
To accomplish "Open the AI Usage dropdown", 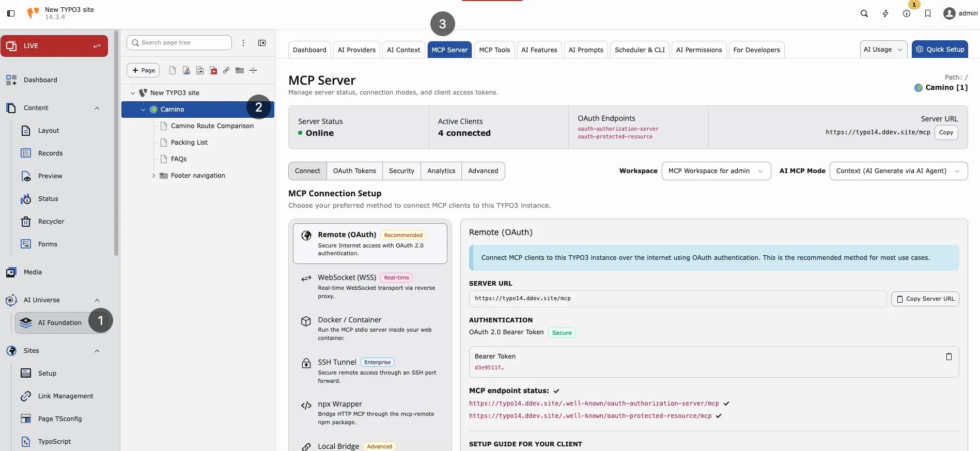I will point(883,50).
